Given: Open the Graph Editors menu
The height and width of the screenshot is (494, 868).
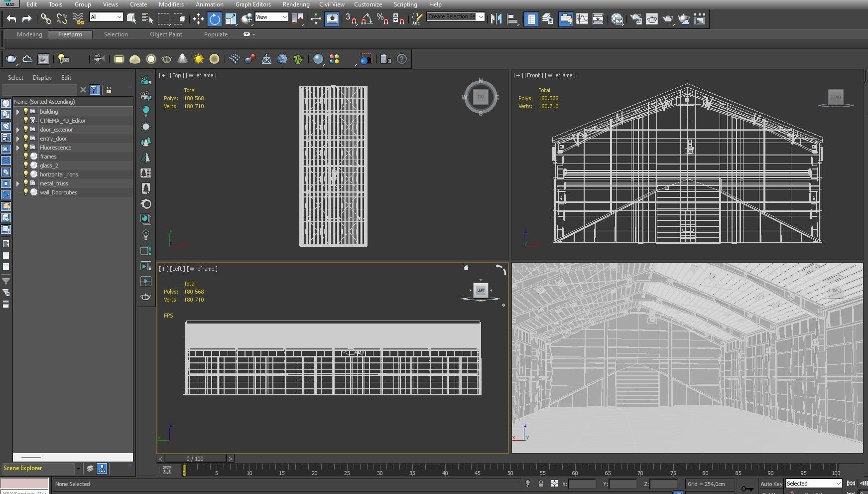Looking at the screenshot, I should (x=253, y=4).
